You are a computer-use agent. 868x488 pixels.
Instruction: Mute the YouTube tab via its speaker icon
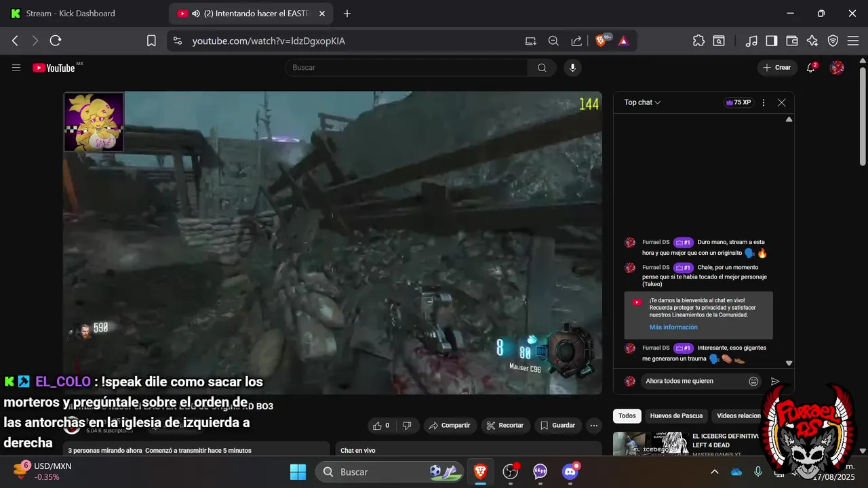[196, 14]
